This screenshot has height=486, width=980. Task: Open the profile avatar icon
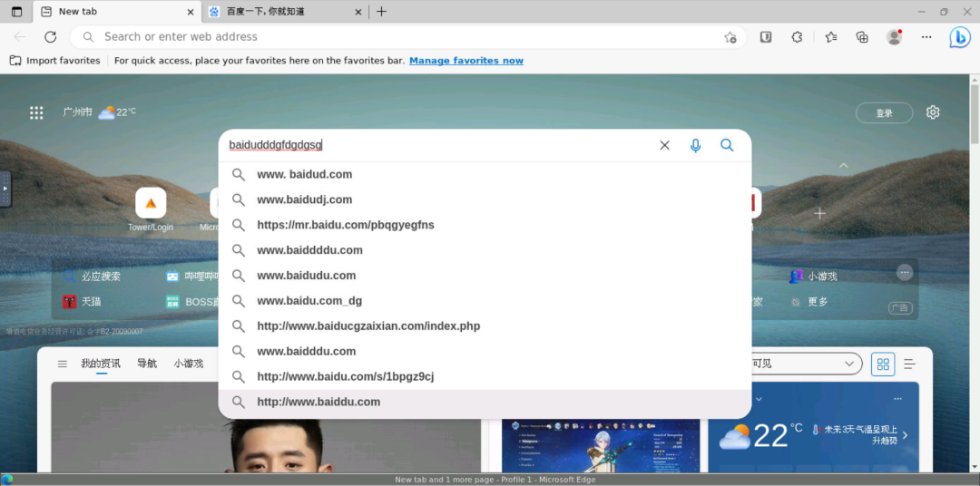[x=895, y=37]
